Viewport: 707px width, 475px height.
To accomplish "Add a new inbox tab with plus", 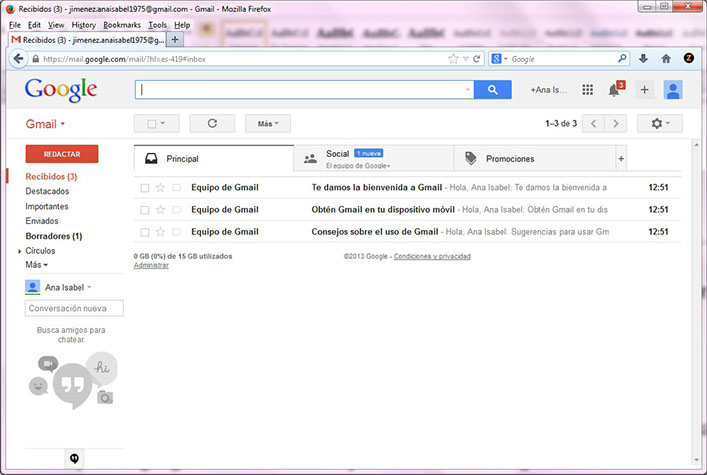I will click(621, 159).
